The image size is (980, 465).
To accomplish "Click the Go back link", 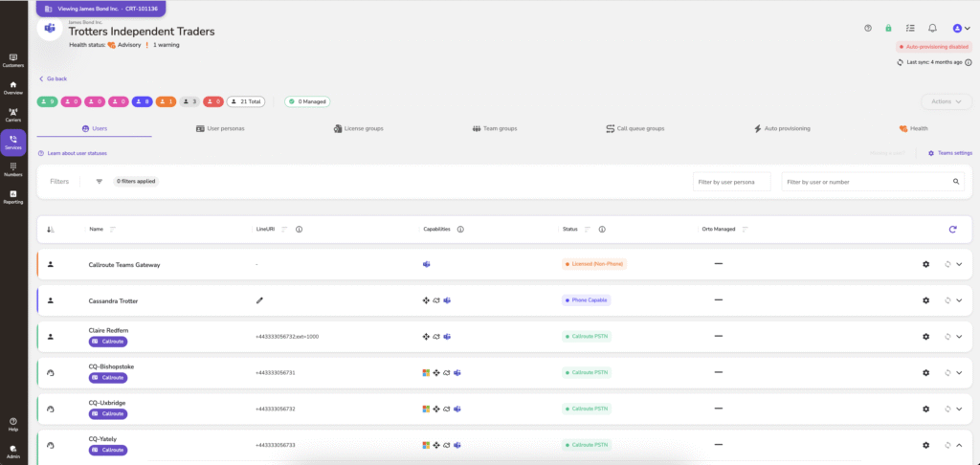I will pos(53,78).
